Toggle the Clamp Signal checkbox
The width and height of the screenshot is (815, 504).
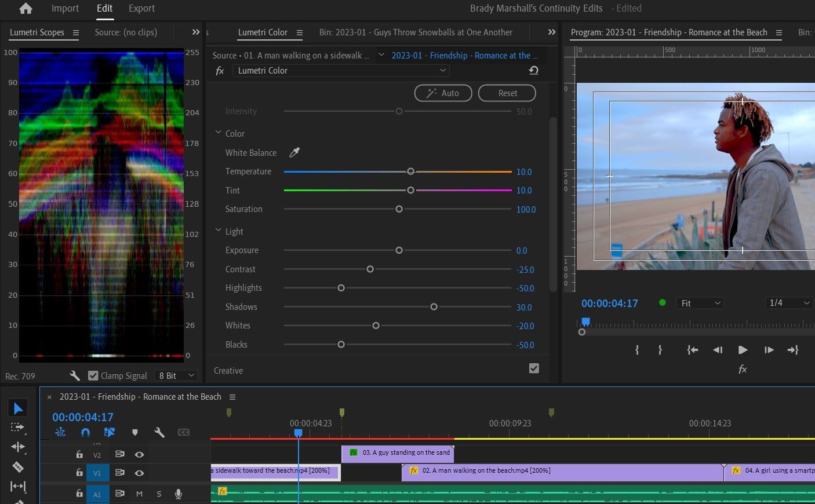pyautogui.click(x=93, y=375)
